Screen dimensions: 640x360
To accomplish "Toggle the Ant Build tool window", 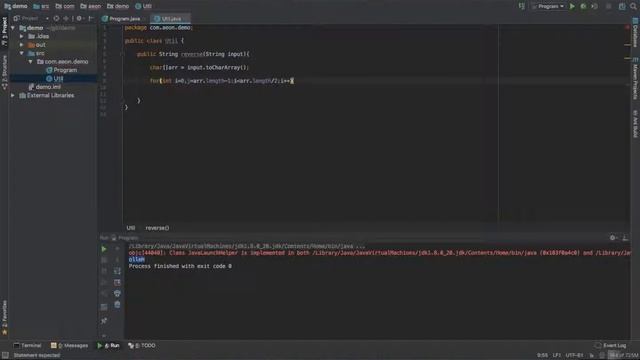I will point(636,123).
